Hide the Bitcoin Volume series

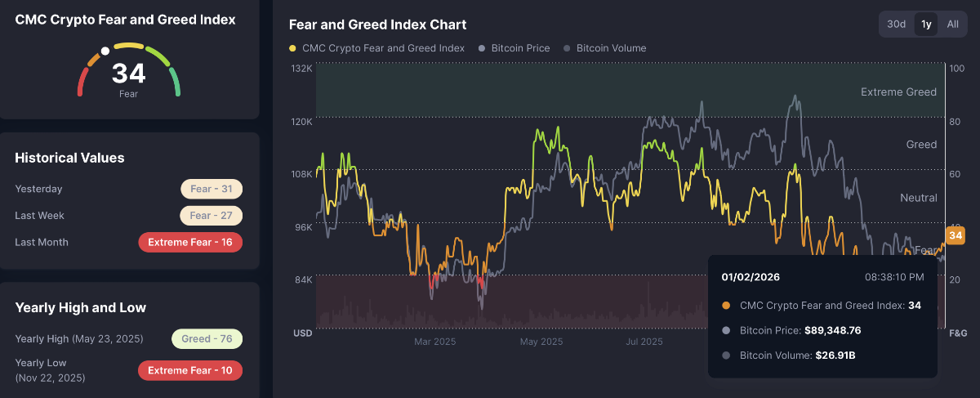point(611,48)
